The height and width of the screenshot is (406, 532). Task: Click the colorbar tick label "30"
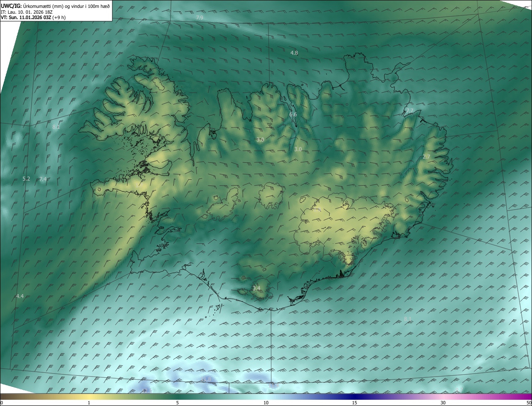tap(443, 403)
